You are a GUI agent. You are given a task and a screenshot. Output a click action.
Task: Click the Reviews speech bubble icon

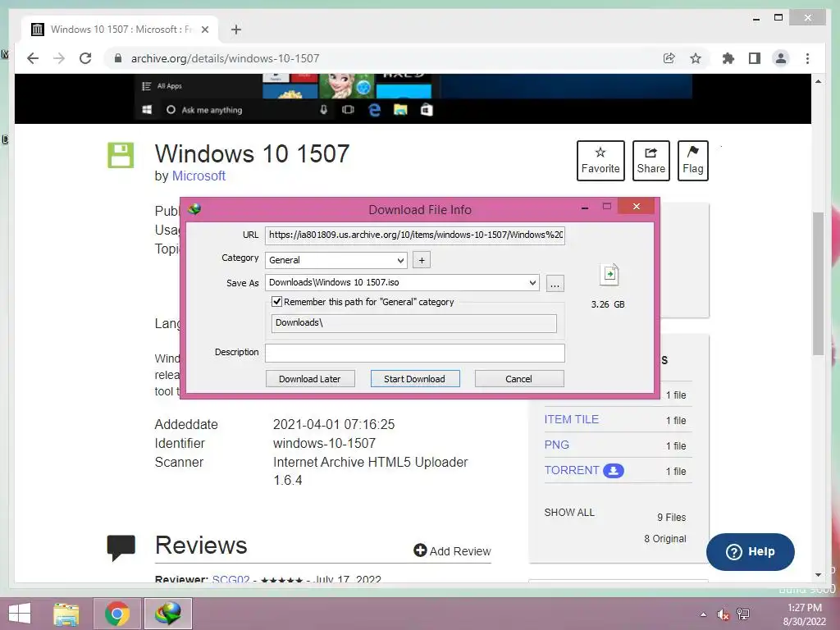pos(121,547)
